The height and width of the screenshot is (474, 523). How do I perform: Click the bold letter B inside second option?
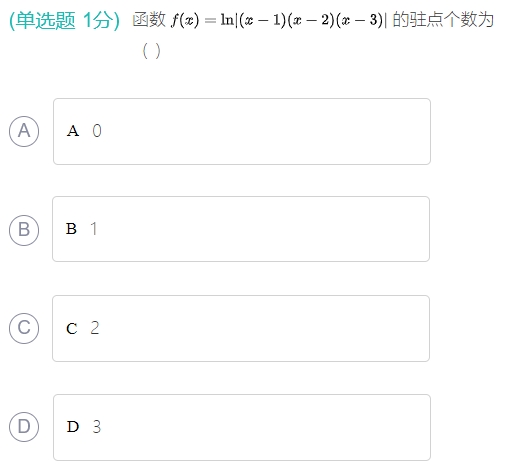(x=71, y=229)
